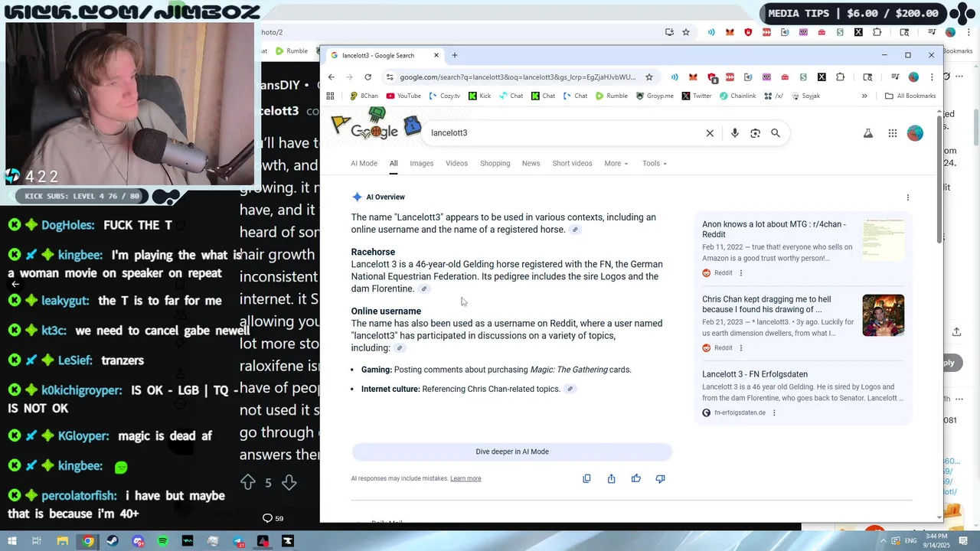980x551 pixels.
Task: Open Steam from the taskbar
Action: (113, 541)
